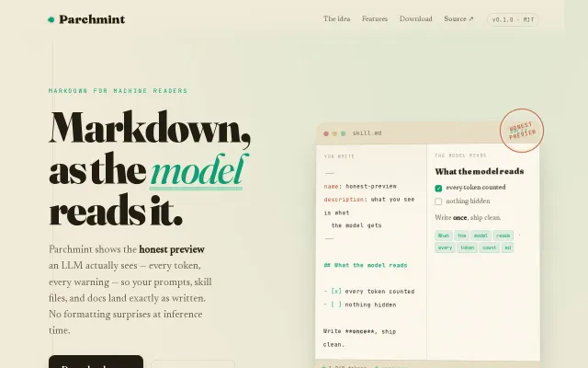Image resolution: width=588 pixels, height=368 pixels.
Task: Click the green italic word 'model'
Action: click(198, 170)
